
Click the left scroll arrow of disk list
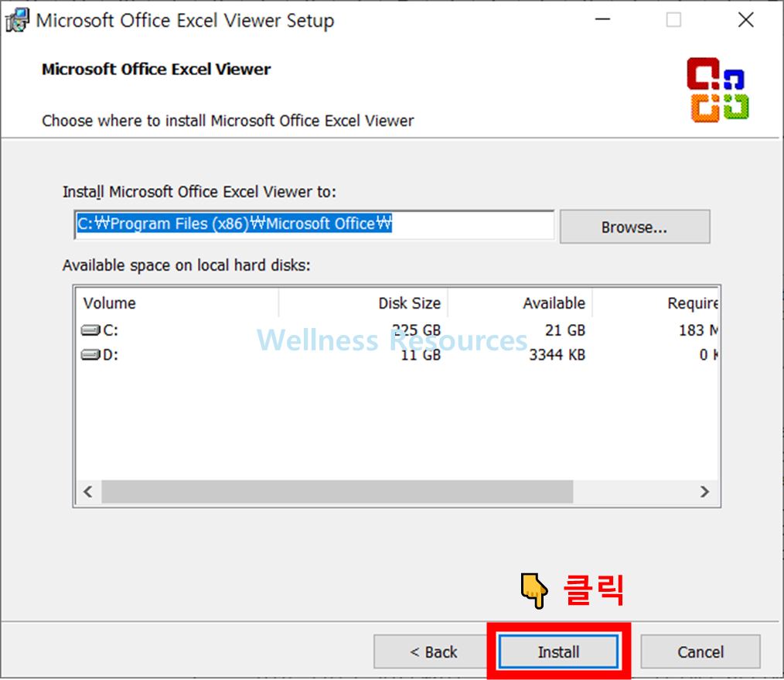tap(88, 491)
